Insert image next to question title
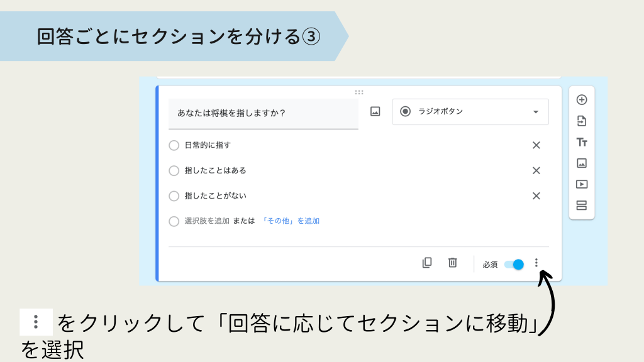Image resolution: width=644 pixels, height=362 pixels. tap(375, 112)
